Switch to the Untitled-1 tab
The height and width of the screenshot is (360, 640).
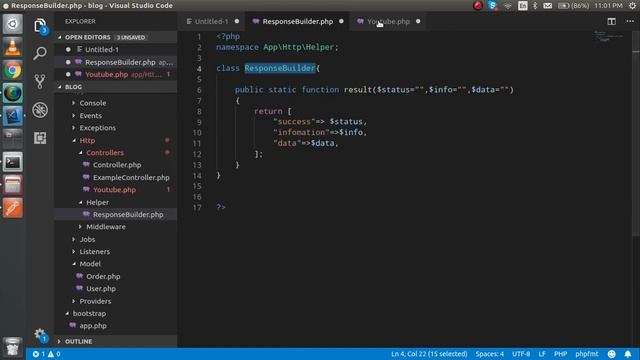click(211, 21)
